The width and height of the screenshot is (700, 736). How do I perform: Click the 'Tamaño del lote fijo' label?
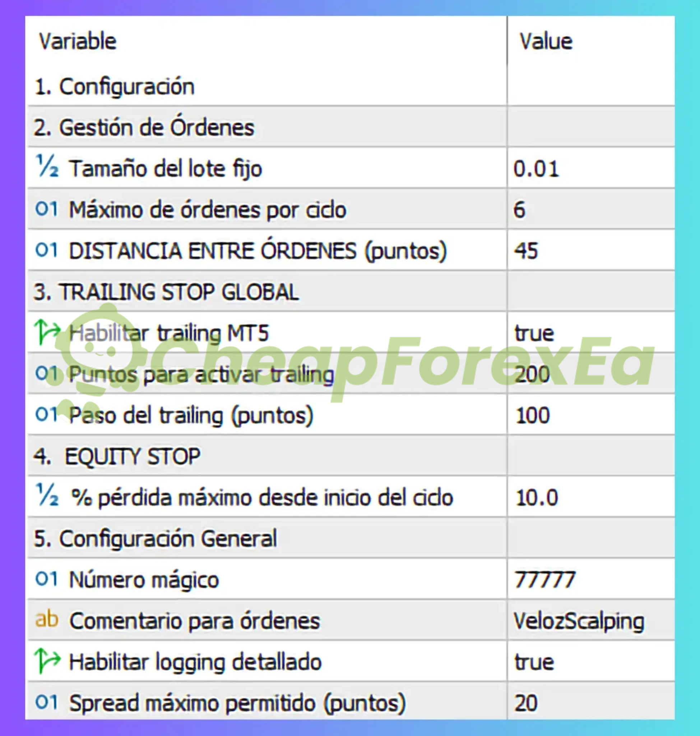click(166, 169)
